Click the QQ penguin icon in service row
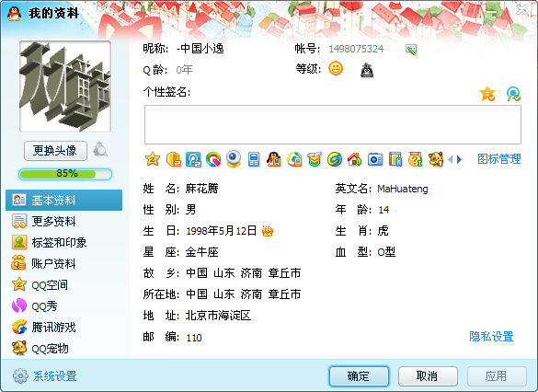 [x=274, y=159]
